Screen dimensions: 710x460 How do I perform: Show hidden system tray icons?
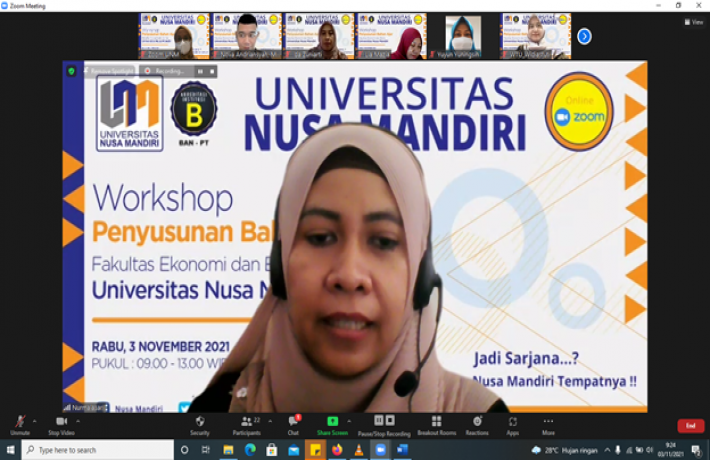pos(607,450)
